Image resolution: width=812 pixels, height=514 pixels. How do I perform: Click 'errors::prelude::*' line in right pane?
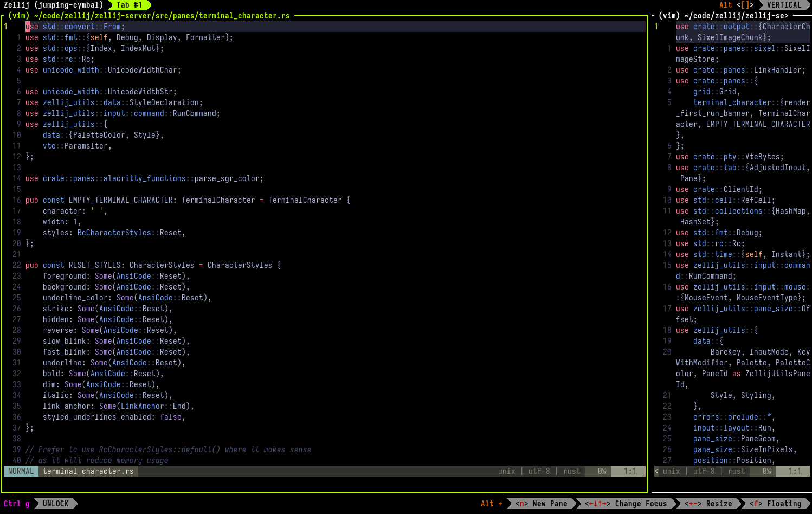tap(734, 417)
